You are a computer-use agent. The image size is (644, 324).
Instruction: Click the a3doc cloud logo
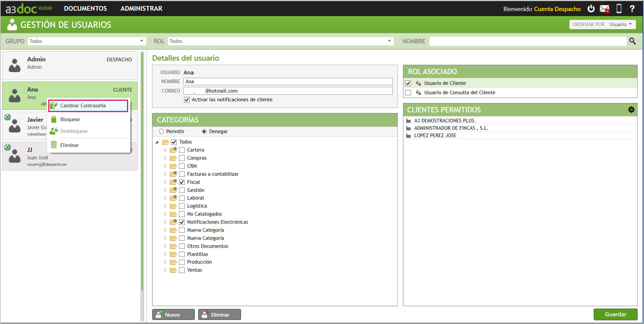pos(29,8)
